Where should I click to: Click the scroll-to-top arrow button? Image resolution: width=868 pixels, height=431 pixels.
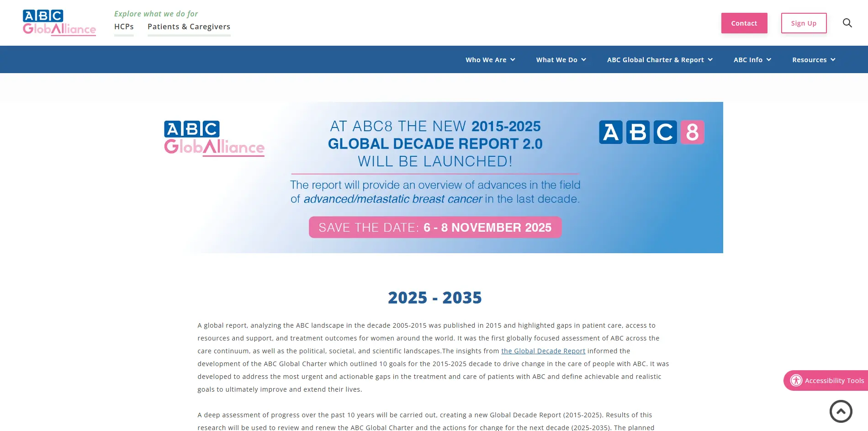tap(841, 411)
